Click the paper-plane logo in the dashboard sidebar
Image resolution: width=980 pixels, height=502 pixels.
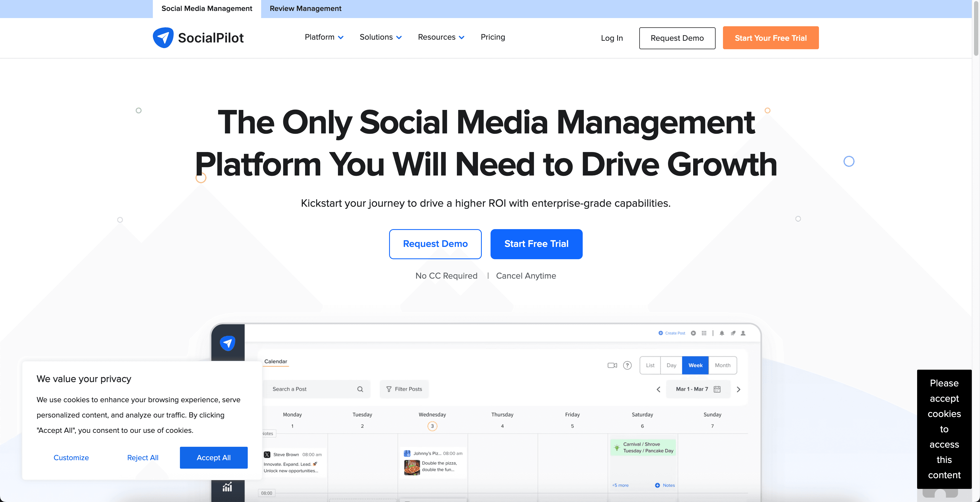tap(227, 343)
